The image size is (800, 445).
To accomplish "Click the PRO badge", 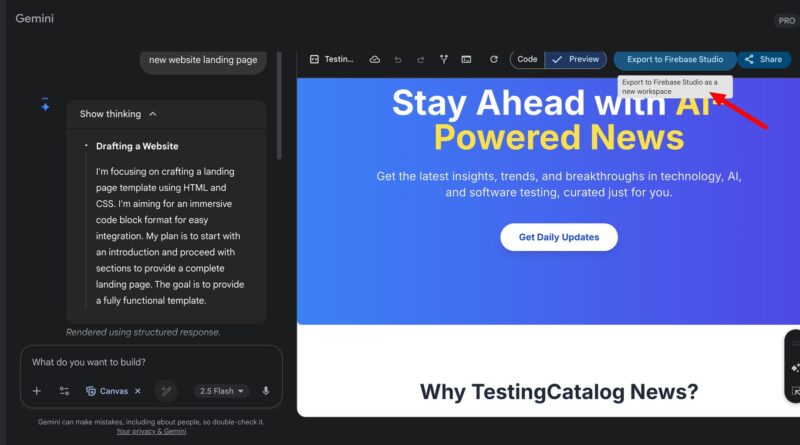I will (786, 21).
